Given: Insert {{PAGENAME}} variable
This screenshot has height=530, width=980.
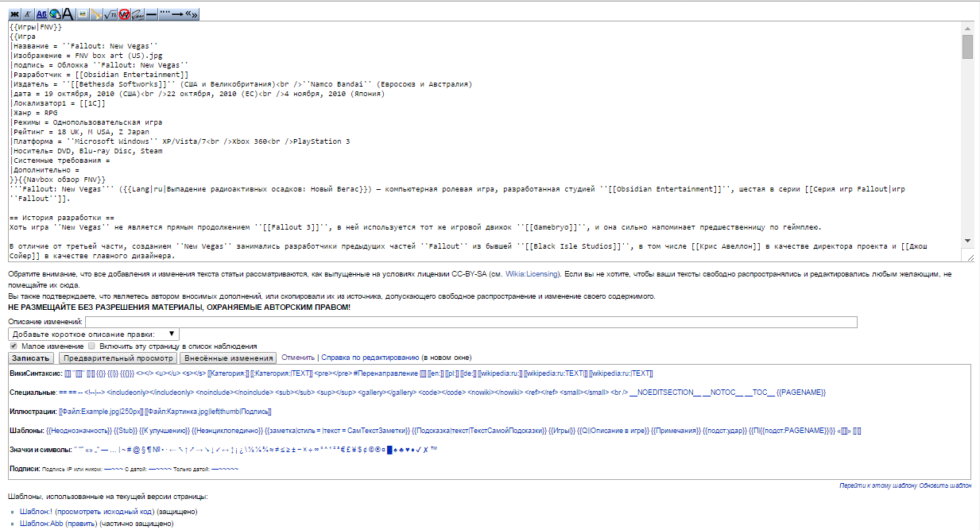Looking at the screenshot, I should (801, 393).
